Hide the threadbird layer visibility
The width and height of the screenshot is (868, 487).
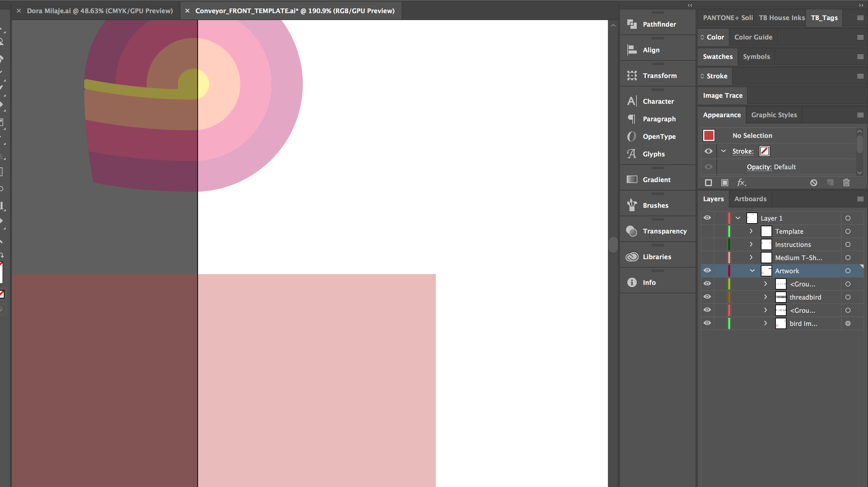707,297
